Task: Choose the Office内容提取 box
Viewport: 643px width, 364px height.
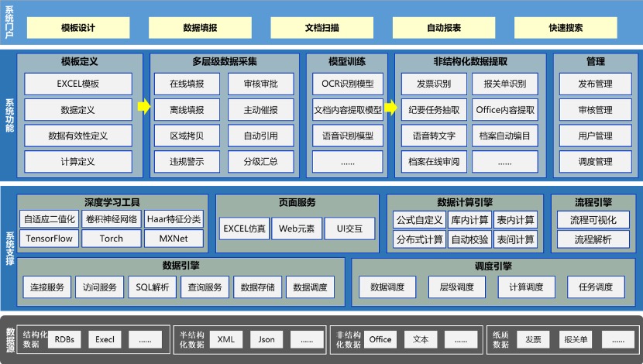Action: (505, 110)
